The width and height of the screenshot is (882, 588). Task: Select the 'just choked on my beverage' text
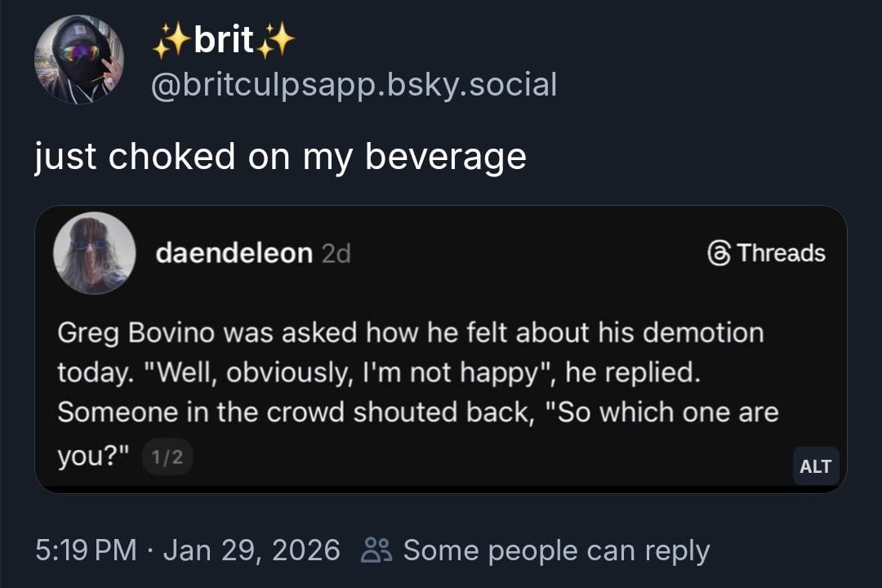280,156
